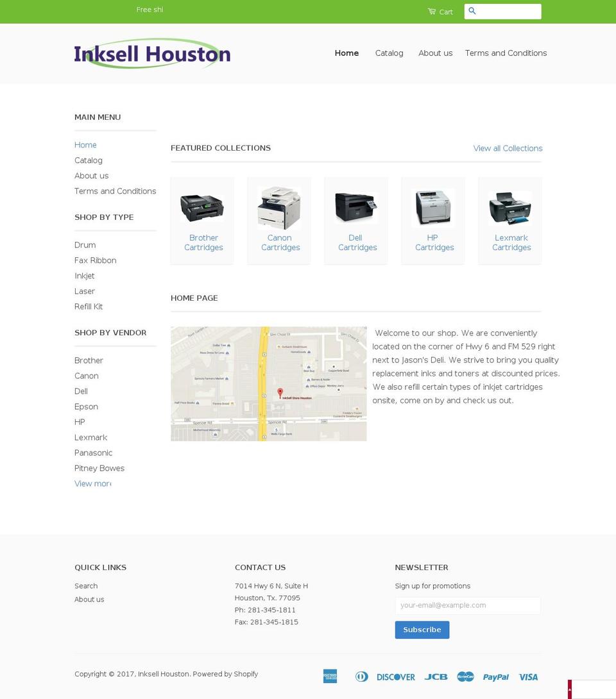Click Fax: 281-345-1815 text
Image resolution: width=616 pixels, height=699 pixels.
(266, 622)
